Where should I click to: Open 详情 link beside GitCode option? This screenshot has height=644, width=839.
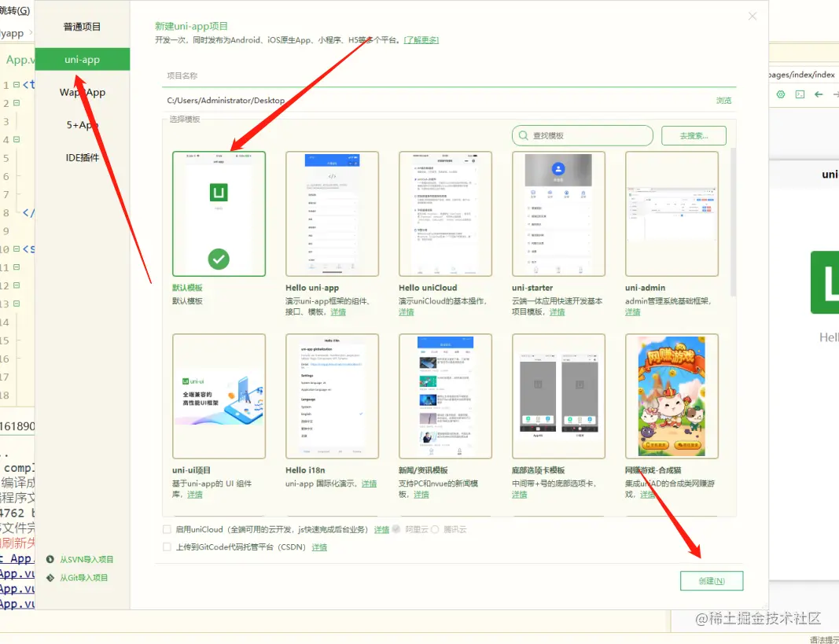(x=319, y=547)
